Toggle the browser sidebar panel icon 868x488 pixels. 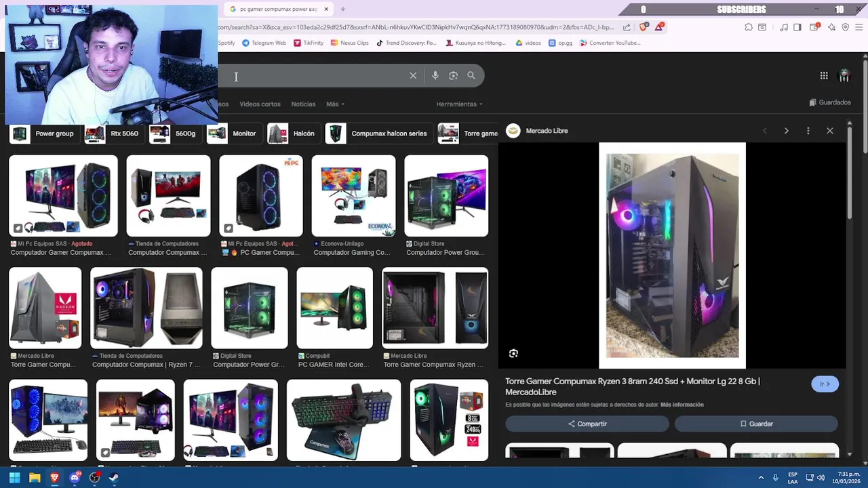coord(797,27)
